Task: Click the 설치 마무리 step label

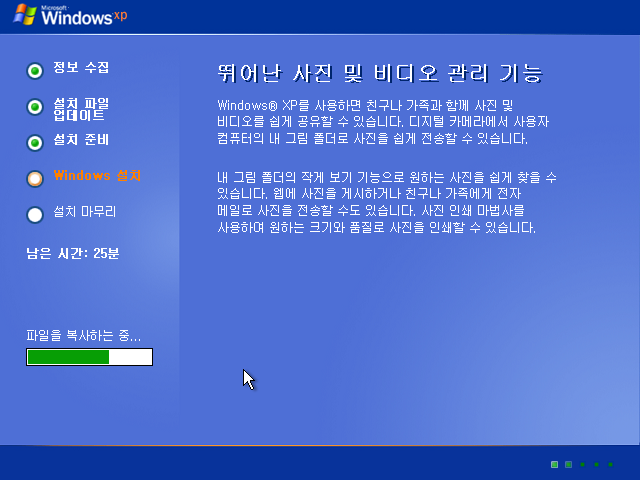Action: (85, 211)
